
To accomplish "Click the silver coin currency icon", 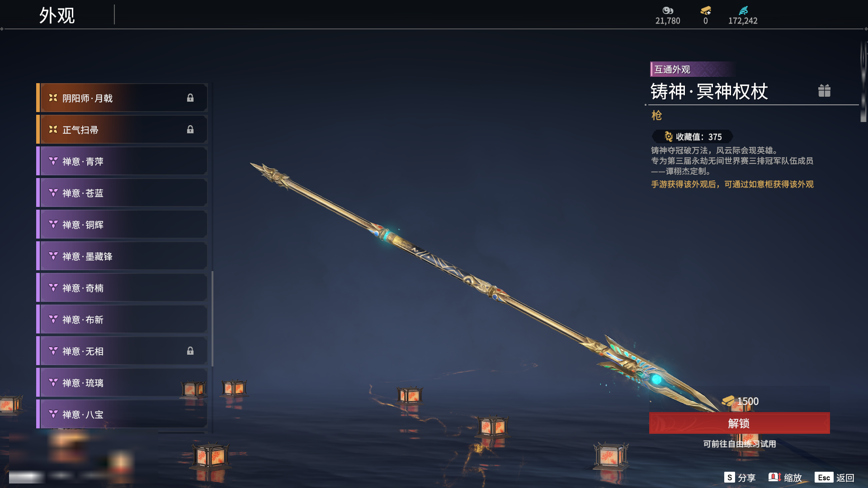I will (x=668, y=10).
